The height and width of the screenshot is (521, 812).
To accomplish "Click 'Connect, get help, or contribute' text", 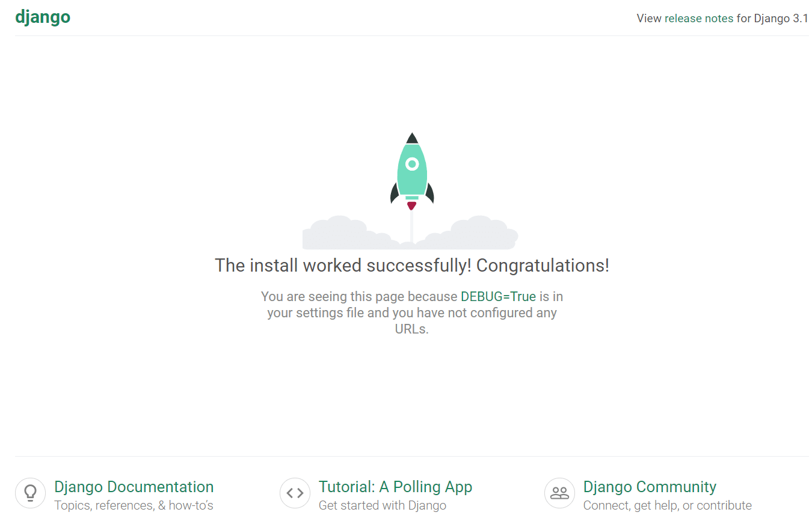I will (668, 505).
